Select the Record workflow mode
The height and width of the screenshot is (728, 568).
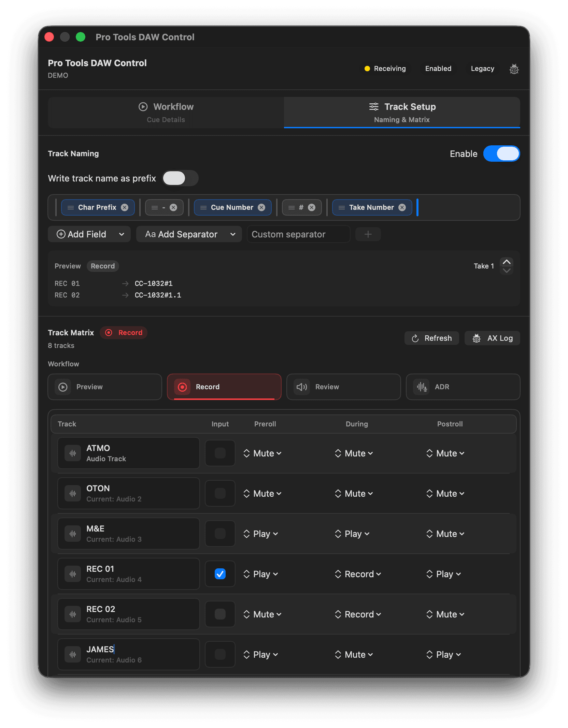[224, 387]
